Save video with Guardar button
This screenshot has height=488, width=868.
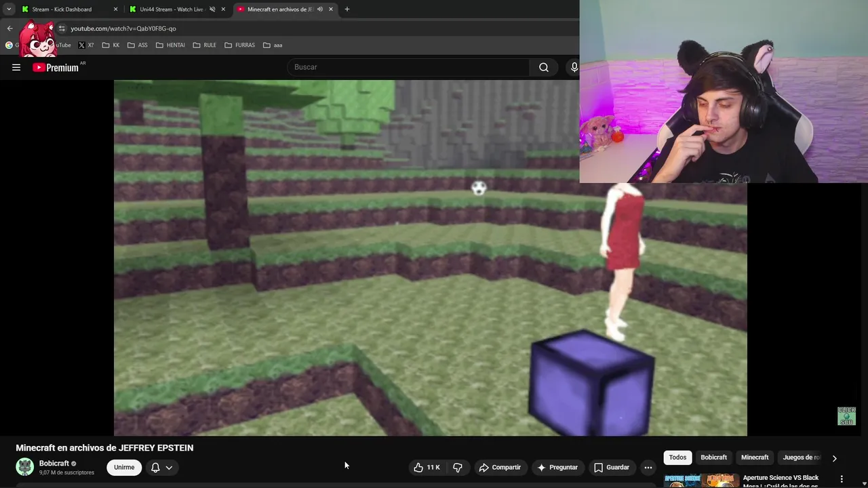pos(612,467)
